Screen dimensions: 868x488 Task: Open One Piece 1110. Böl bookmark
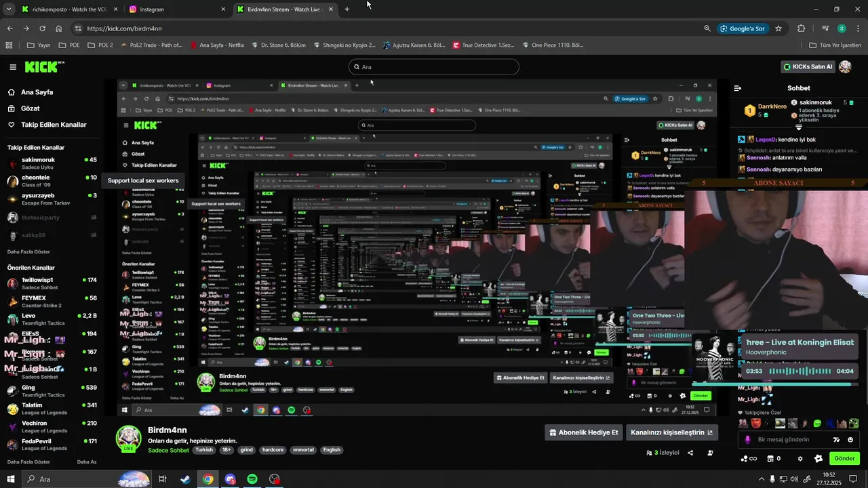[552, 45]
